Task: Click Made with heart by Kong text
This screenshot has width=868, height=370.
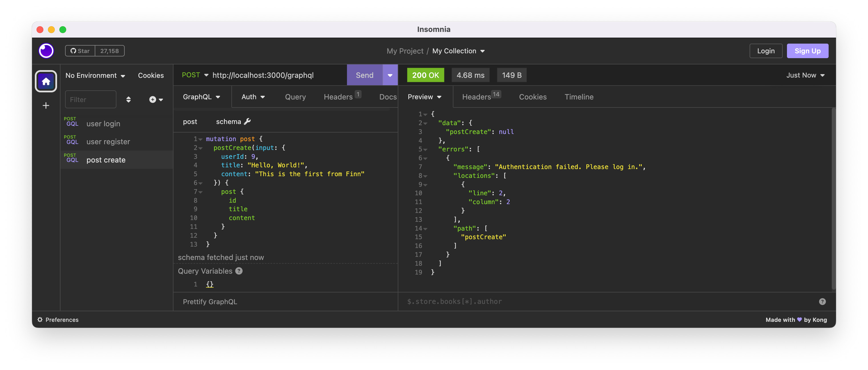Action: coord(796,320)
